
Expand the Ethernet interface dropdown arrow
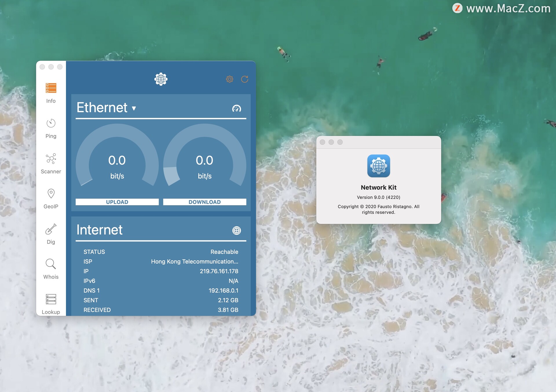click(134, 108)
